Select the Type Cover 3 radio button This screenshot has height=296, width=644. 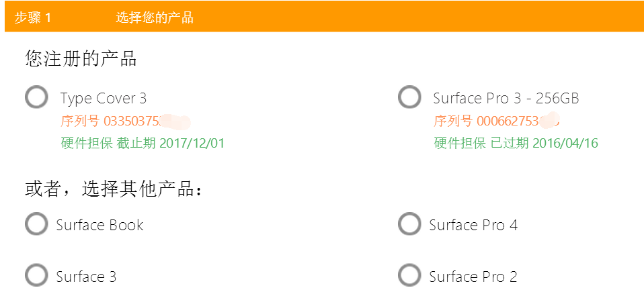click(x=36, y=97)
